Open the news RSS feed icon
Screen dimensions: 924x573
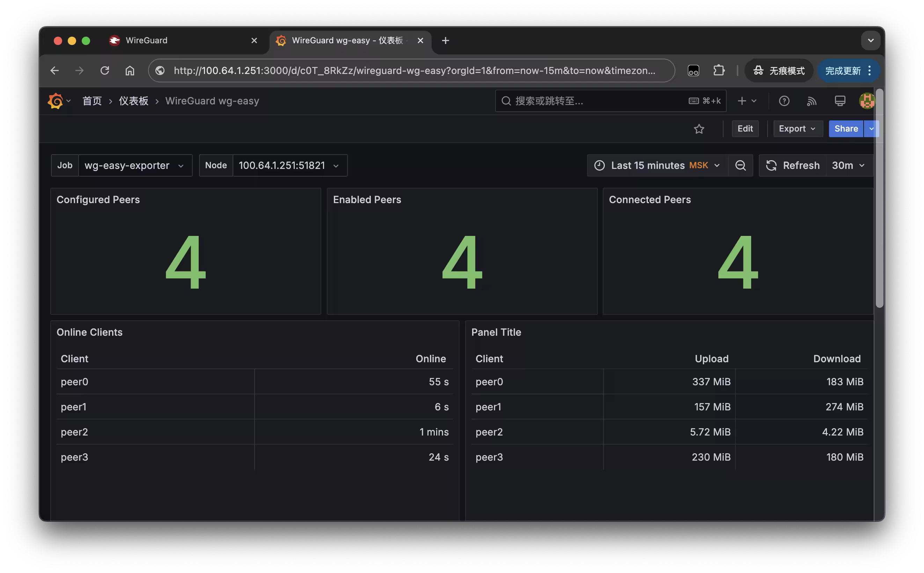[812, 101]
